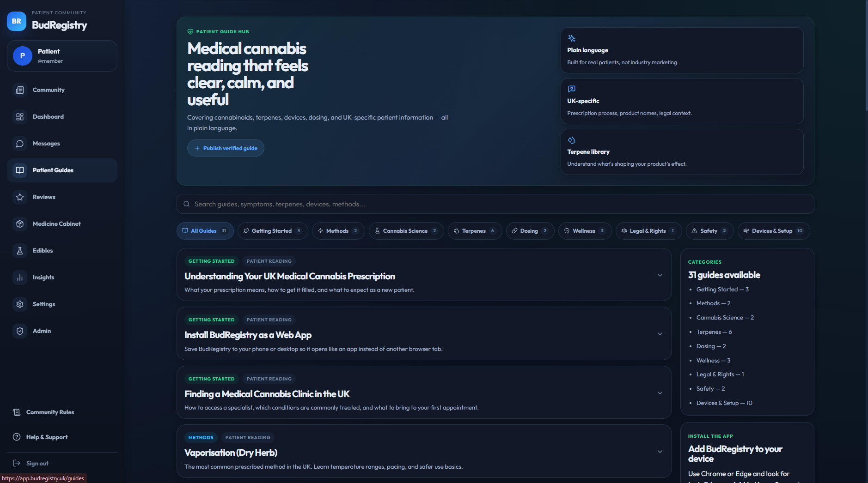Click 'Methods — 2' in categories list

[713, 303]
